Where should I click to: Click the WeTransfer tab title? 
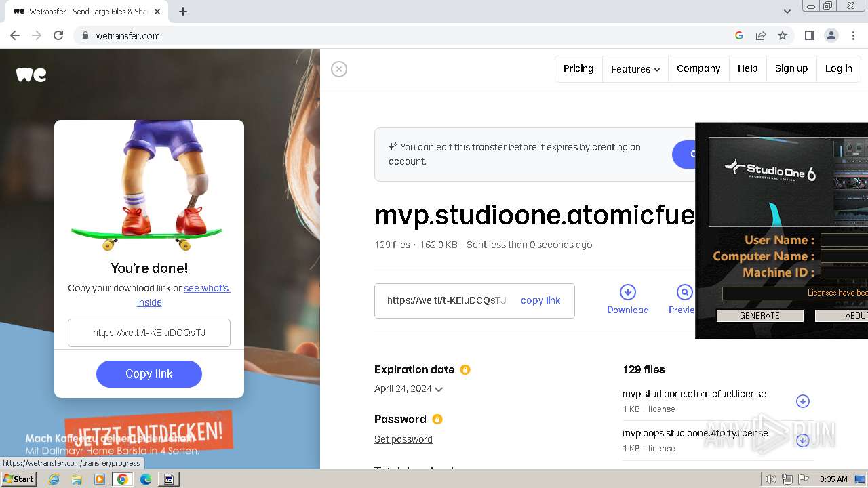coord(88,12)
